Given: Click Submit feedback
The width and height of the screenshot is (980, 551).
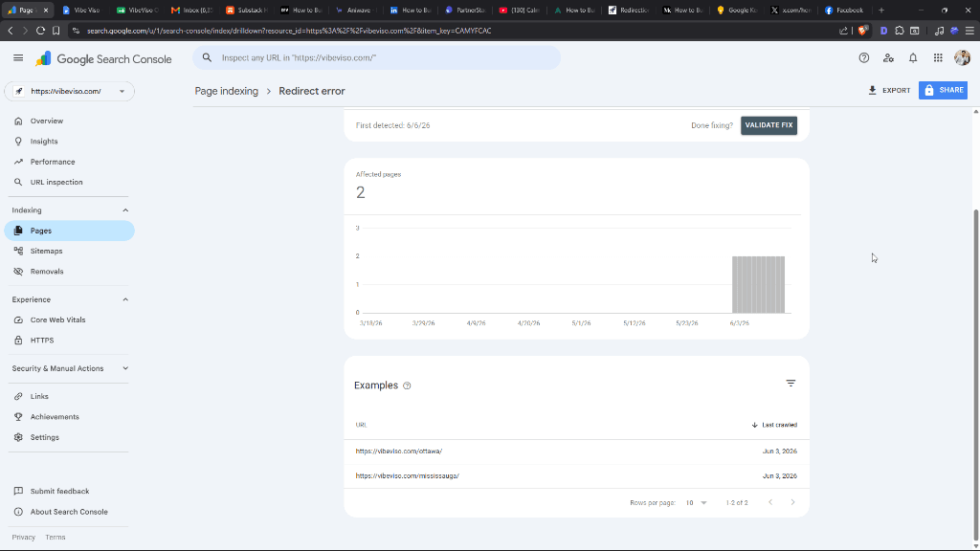Looking at the screenshot, I should click(69, 491).
